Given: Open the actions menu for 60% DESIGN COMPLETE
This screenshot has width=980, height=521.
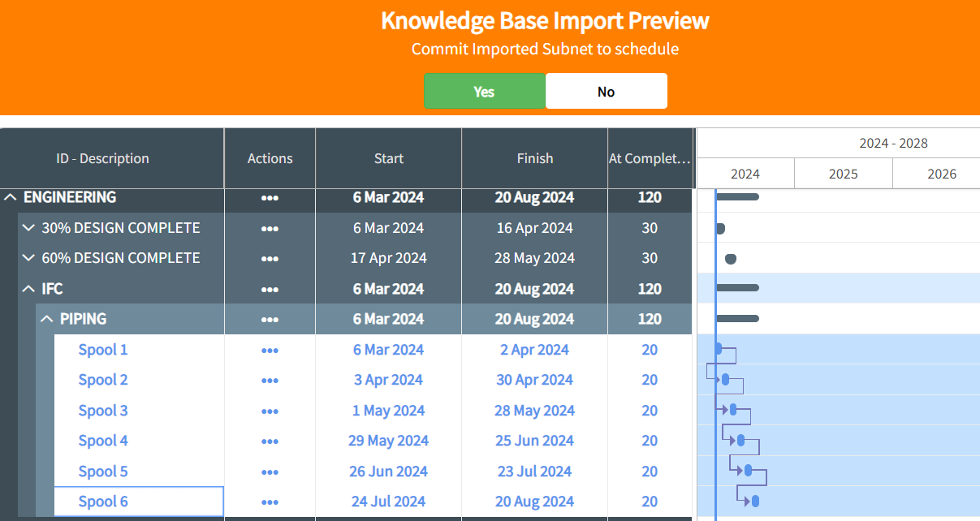Looking at the screenshot, I should pos(270,258).
